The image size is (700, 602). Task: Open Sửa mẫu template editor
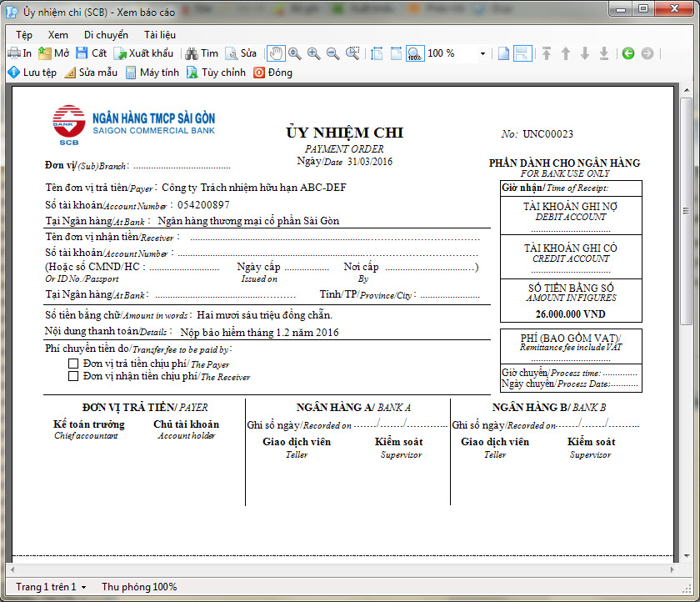tap(91, 73)
